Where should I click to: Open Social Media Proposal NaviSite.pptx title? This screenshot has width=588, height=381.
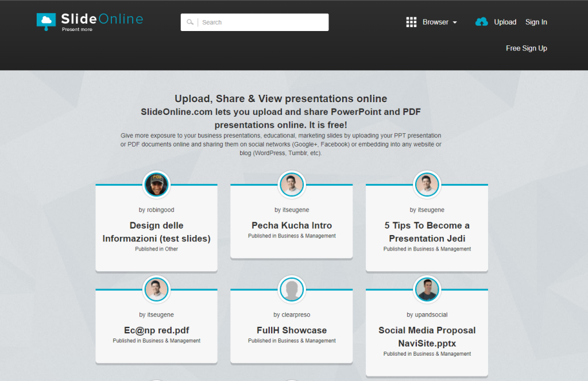pyautogui.click(x=427, y=337)
